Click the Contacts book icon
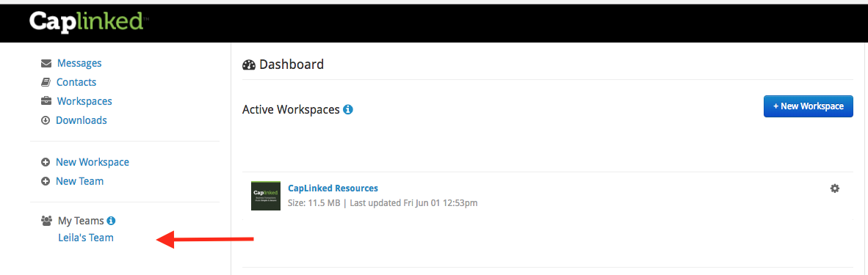 (x=46, y=82)
